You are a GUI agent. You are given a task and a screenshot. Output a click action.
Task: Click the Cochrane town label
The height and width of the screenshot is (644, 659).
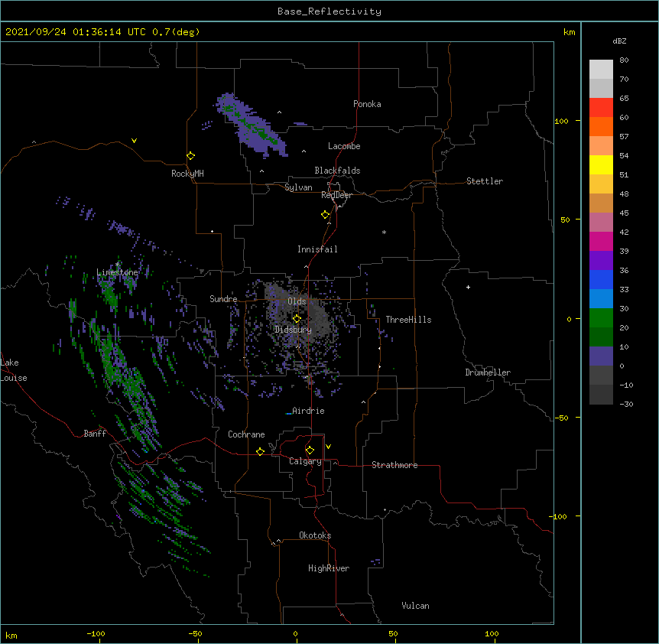click(246, 434)
